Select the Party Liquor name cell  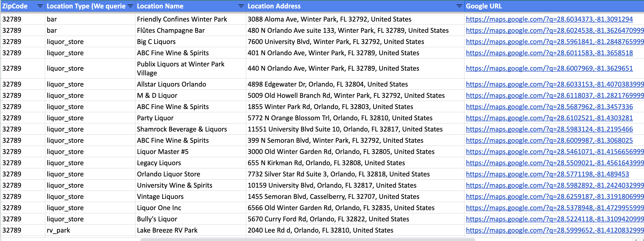190,118
